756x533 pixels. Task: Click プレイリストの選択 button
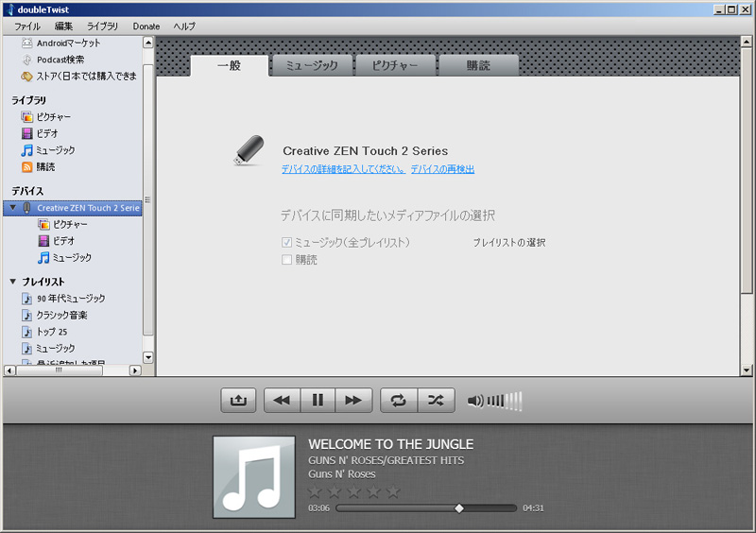click(x=509, y=243)
